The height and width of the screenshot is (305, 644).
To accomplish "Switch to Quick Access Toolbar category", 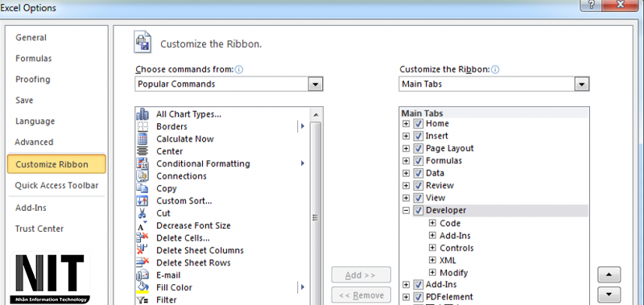I will point(56,186).
